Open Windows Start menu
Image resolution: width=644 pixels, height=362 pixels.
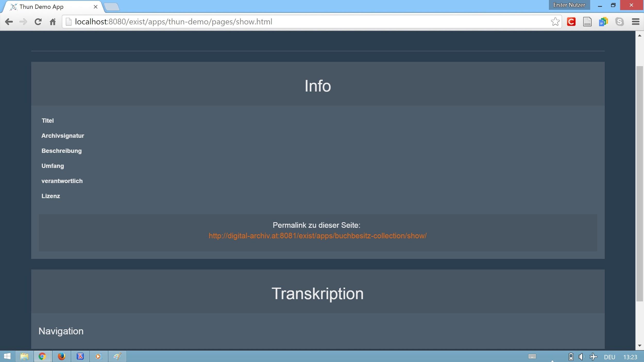click(x=7, y=356)
